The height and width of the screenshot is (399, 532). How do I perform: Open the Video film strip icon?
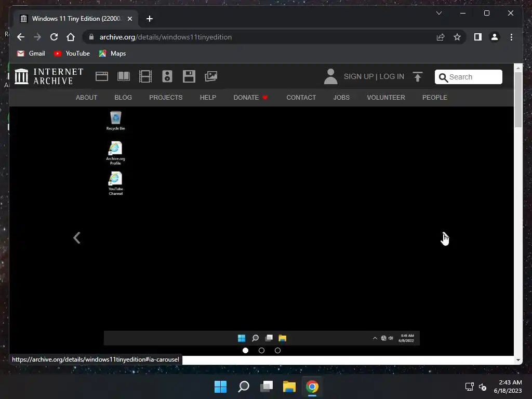pos(145,76)
